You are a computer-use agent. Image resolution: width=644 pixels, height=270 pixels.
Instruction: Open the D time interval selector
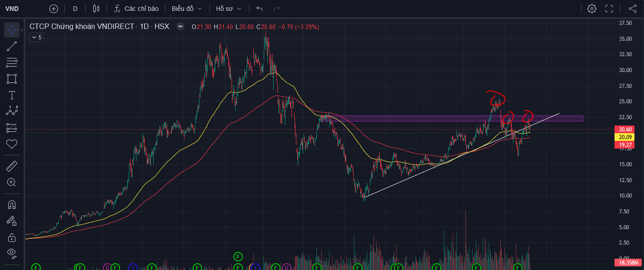[x=75, y=9]
